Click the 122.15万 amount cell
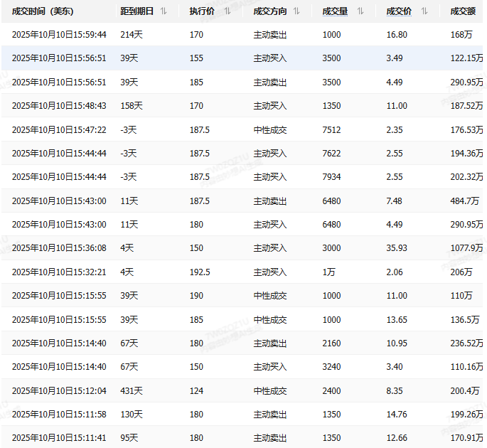Viewport: 487px width, 448px height. pyautogui.click(x=466, y=58)
